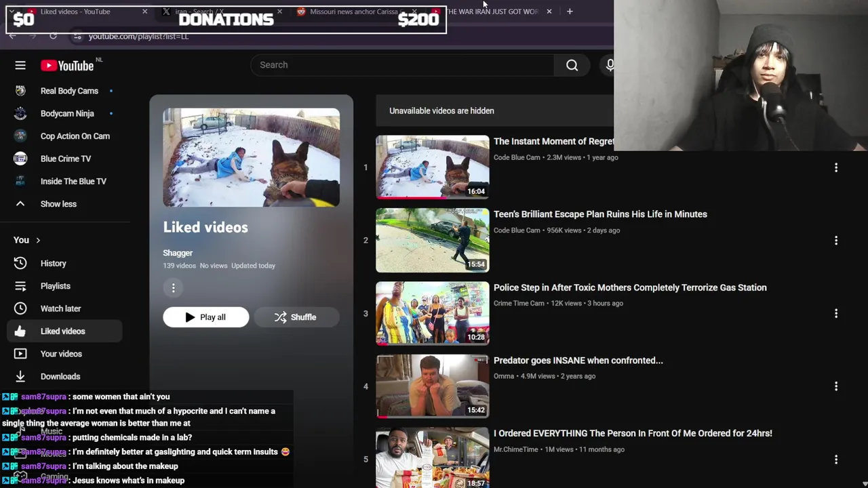Open Omma channel link

pyautogui.click(x=504, y=376)
